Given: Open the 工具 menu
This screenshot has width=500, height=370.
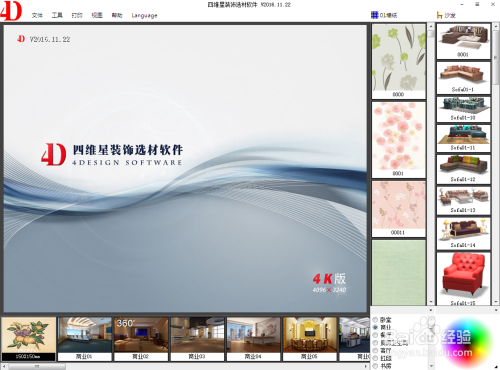Looking at the screenshot, I should (57, 15).
